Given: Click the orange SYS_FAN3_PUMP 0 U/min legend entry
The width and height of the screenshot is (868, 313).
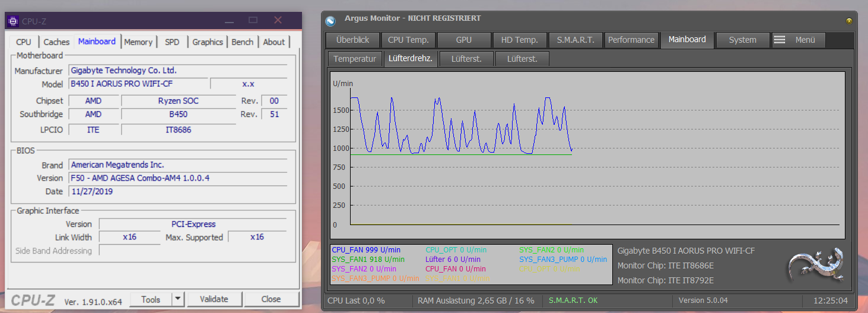Looking at the screenshot, I should [376, 278].
